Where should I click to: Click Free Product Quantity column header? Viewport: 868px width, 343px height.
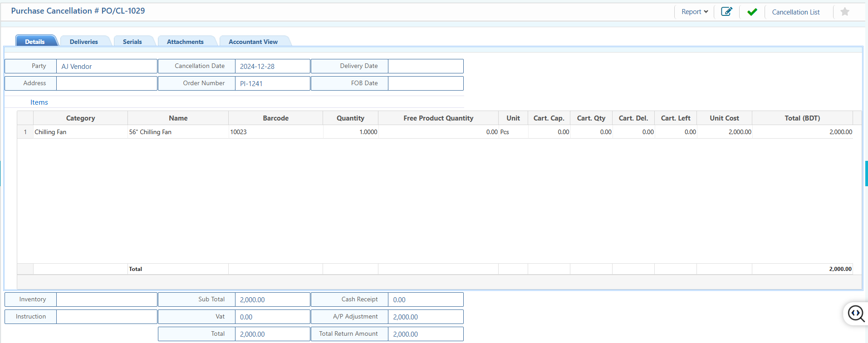point(438,118)
